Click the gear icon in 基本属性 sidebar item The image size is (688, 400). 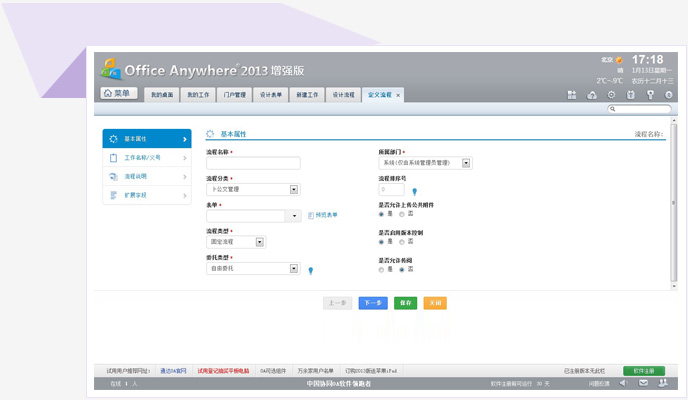tap(113, 139)
